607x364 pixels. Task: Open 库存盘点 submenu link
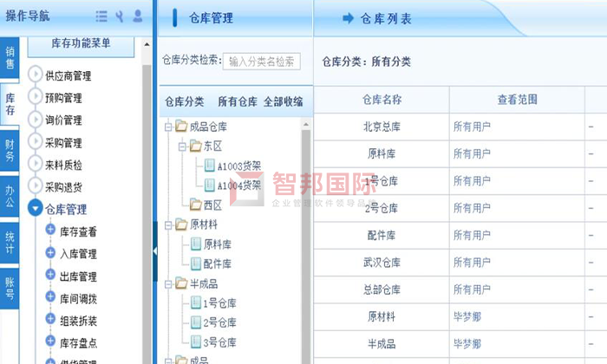(78, 342)
